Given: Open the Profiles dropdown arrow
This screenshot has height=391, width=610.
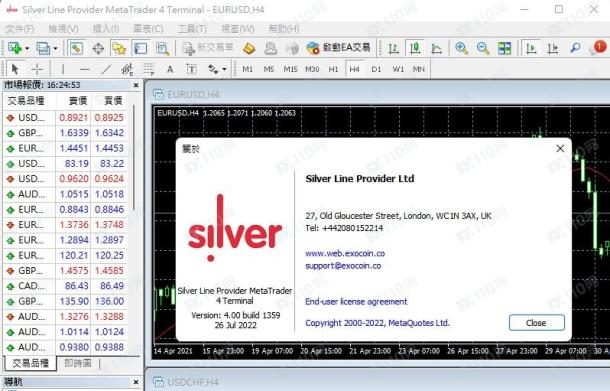Looking at the screenshot, I should point(55,49).
